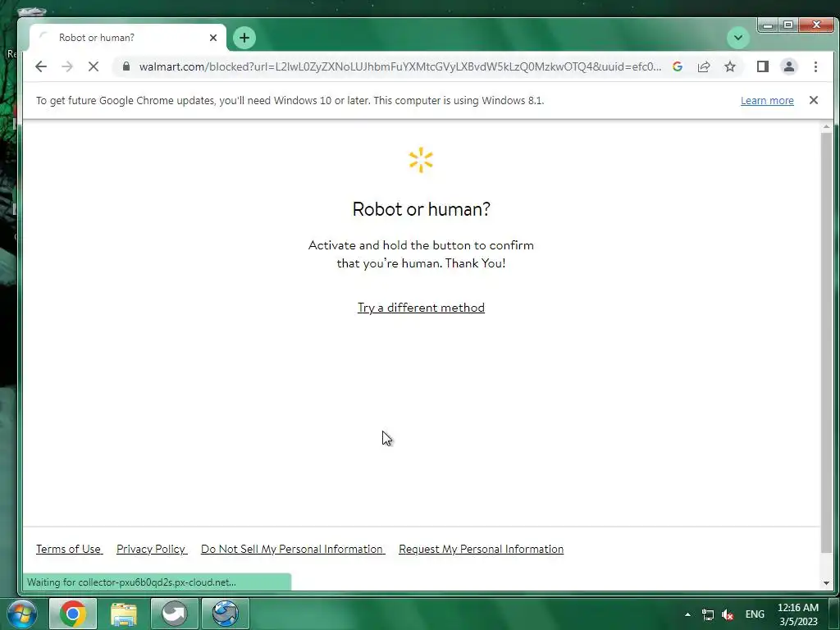The height and width of the screenshot is (630, 840).
Task: Open the Windows Start button
Action: [x=22, y=614]
